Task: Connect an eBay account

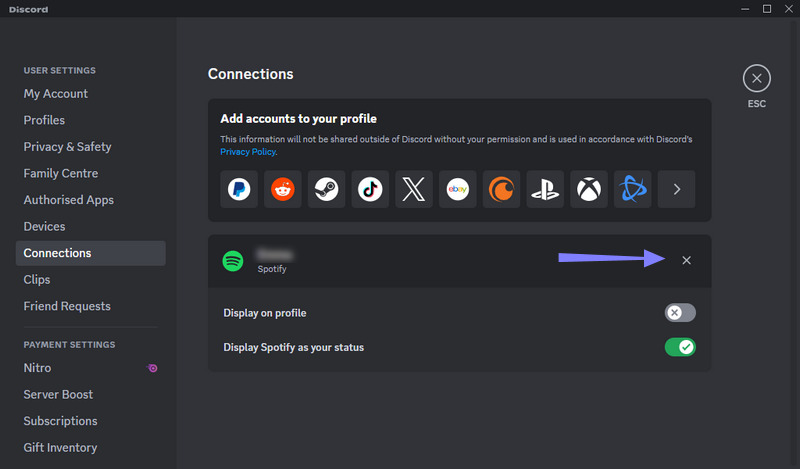Action: pyautogui.click(x=458, y=189)
